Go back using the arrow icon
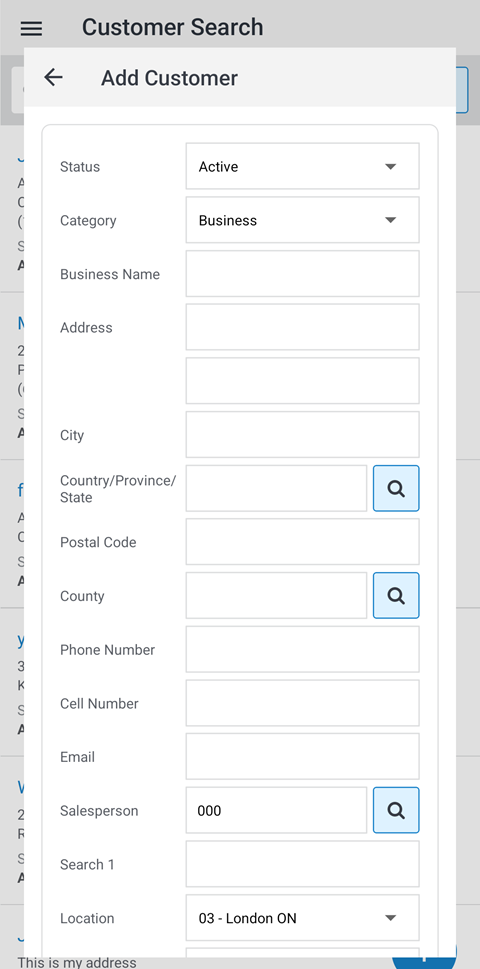 54,77
